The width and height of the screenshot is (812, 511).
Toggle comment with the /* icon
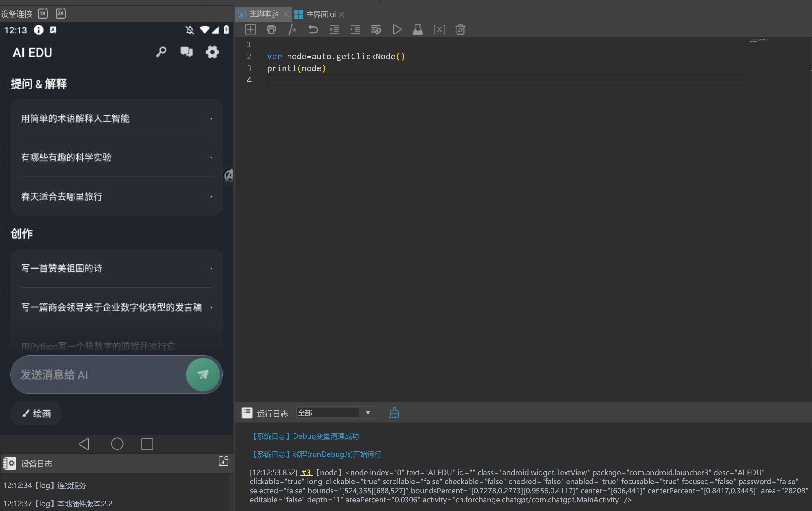[292, 30]
